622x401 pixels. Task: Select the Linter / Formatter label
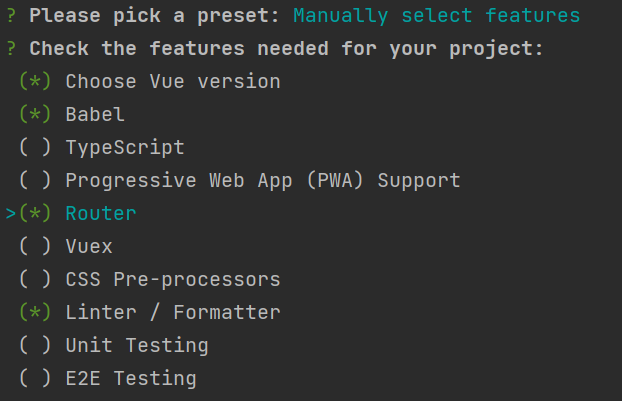coord(173,313)
